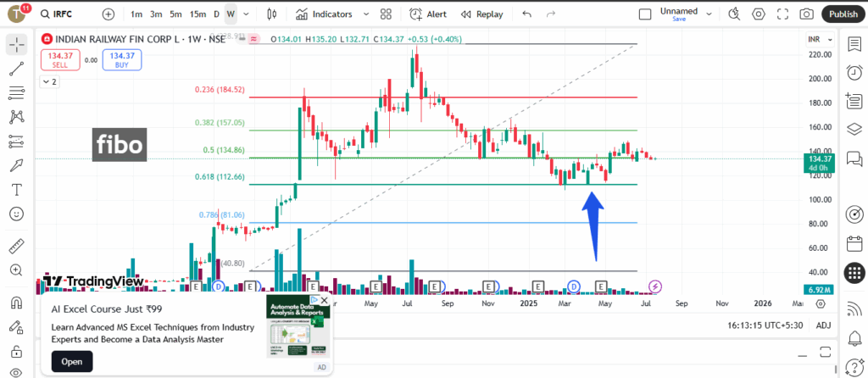This screenshot has width=868, height=378.
Task: Open the Fibonacci retracement tools group
Action: [17, 93]
